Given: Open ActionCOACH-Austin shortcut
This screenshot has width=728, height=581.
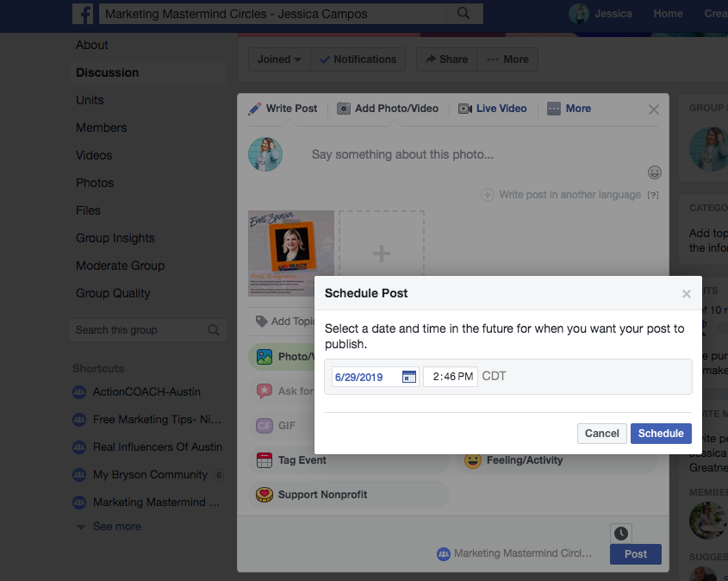Looking at the screenshot, I should (x=146, y=392).
